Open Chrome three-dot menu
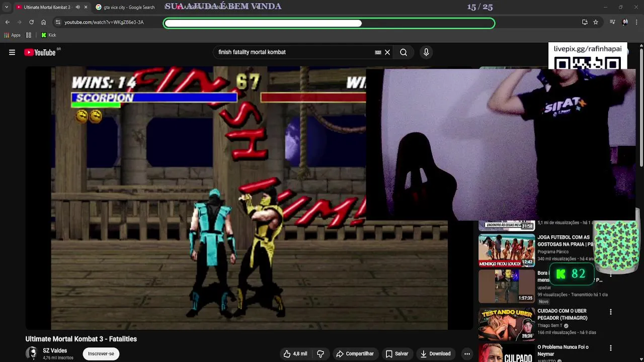 (637, 22)
